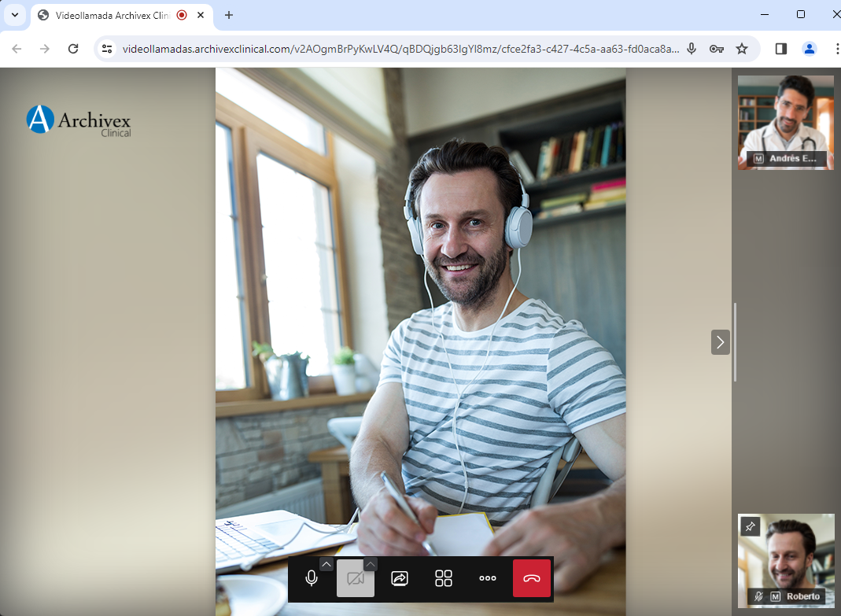Turn on the camera in call toolbar
The image size is (841, 616).
pyautogui.click(x=355, y=579)
